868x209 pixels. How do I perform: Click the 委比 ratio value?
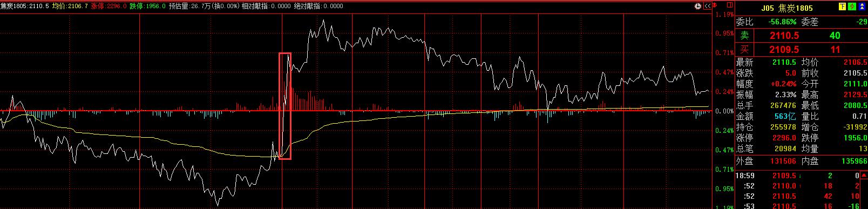click(777, 22)
